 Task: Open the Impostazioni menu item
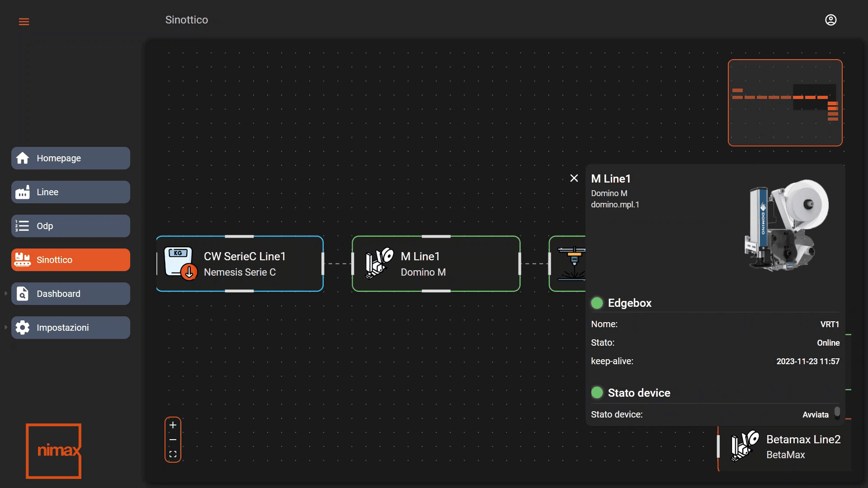pyautogui.click(x=71, y=328)
